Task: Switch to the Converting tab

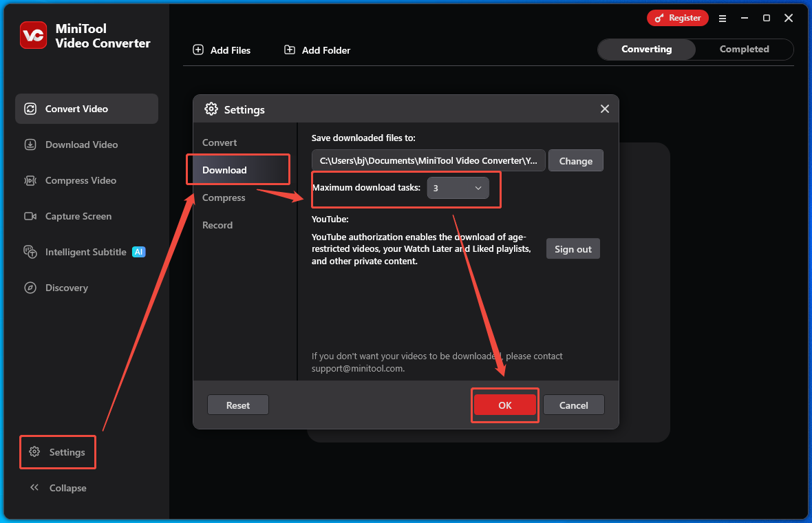Action: tap(646, 49)
